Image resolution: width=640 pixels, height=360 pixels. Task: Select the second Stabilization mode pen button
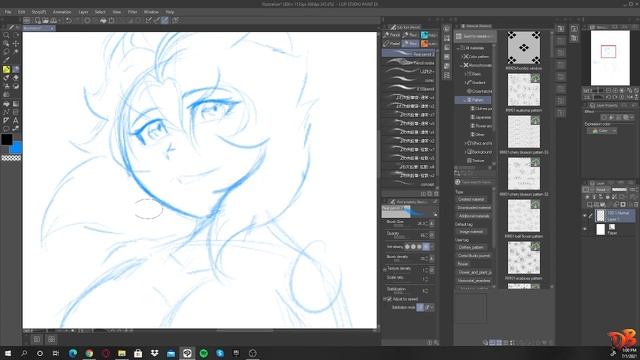(x=427, y=307)
